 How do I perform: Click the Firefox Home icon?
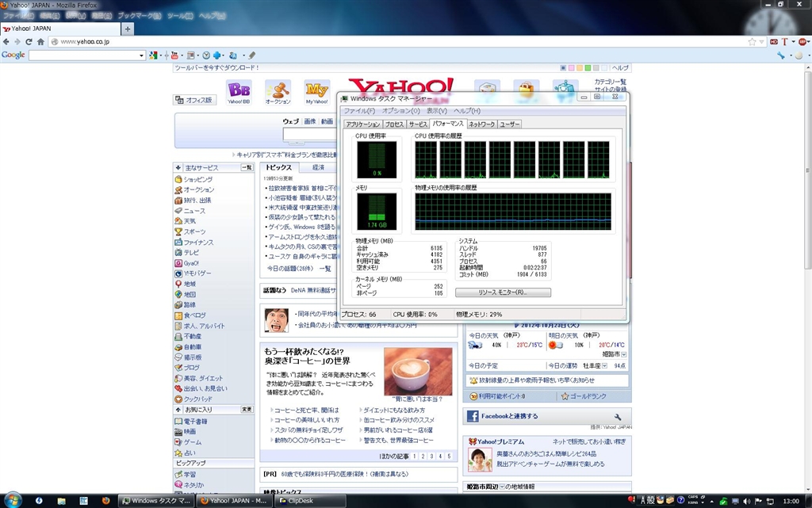coord(40,41)
